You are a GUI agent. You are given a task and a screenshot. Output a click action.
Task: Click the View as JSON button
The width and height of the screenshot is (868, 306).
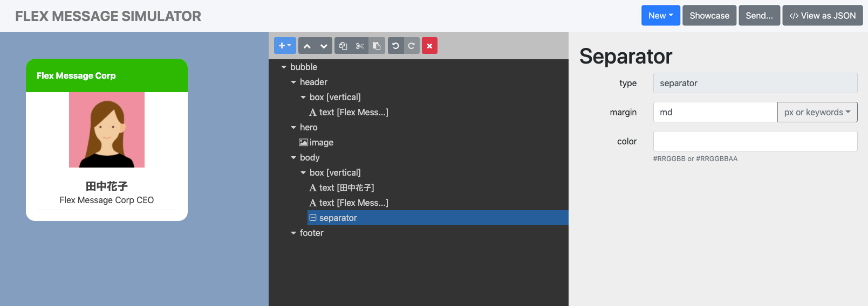point(822,16)
